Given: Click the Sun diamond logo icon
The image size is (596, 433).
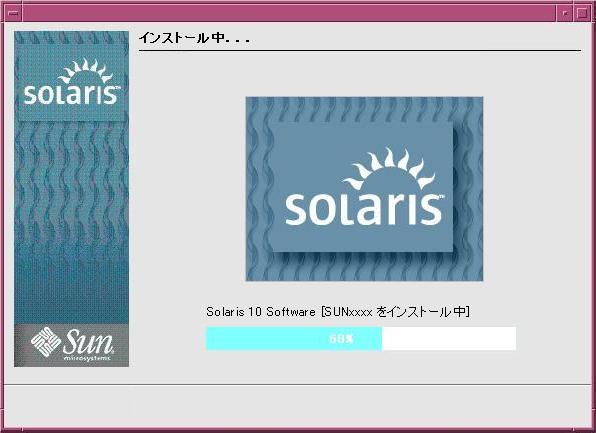Looking at the screenshot, I should [x=46, y=341].
